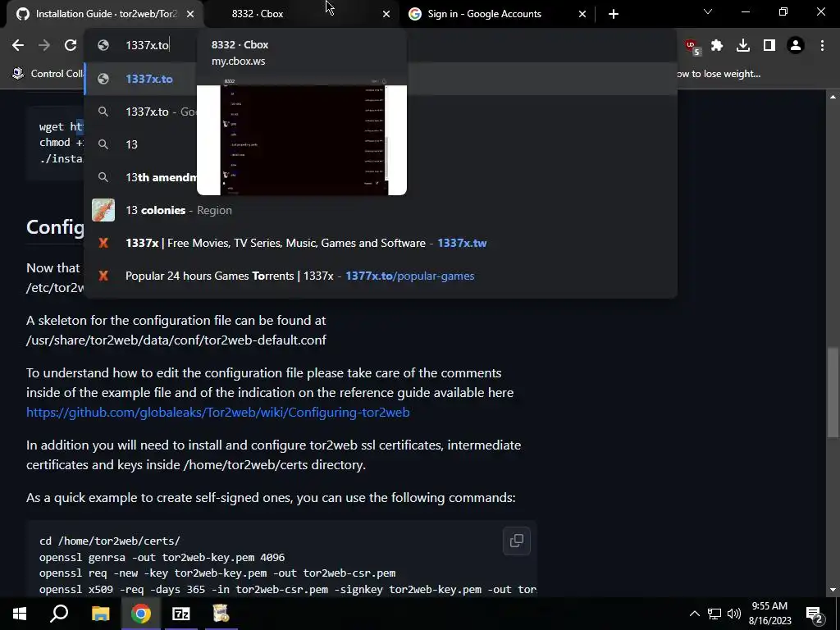Close the Sign in Google Accounts tab
The height and width of the screenshot is (630, 840).
coord(582,14)
